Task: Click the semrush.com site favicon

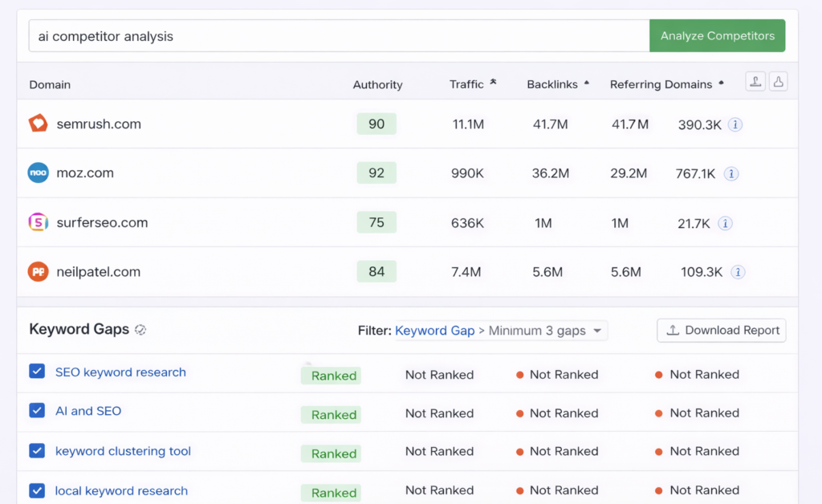Action: pos(38,124)
